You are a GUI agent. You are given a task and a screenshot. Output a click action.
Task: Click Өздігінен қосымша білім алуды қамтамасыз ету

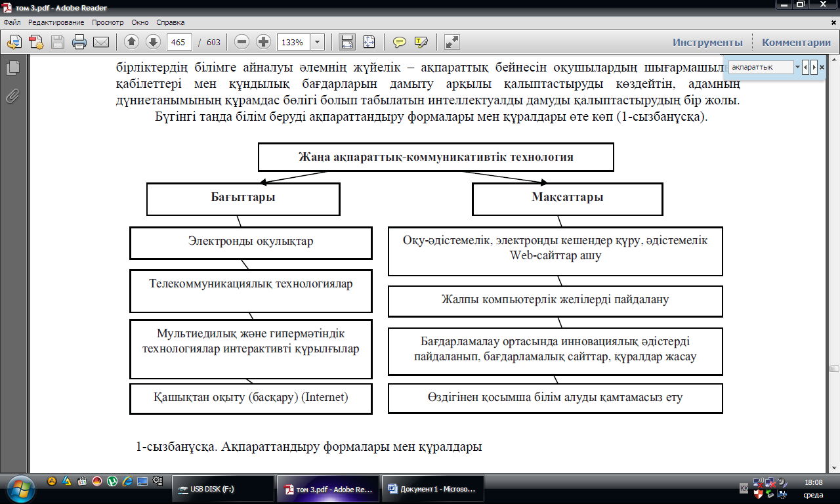click(555, 397)
